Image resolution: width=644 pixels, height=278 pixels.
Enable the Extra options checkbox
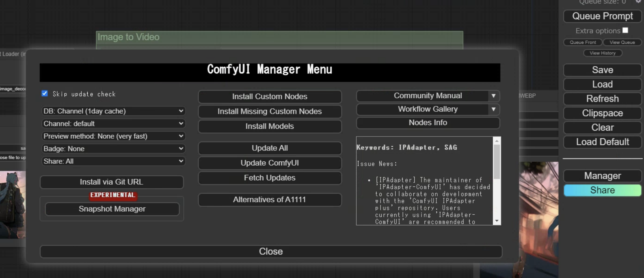coord(625,30)
